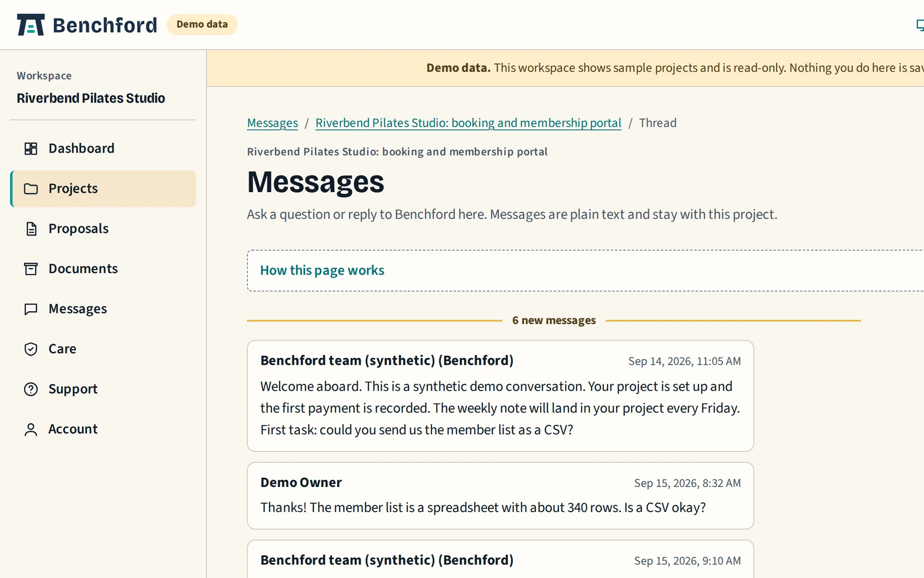Click the message about 340 rows spreadsheet

coord(483,508)
